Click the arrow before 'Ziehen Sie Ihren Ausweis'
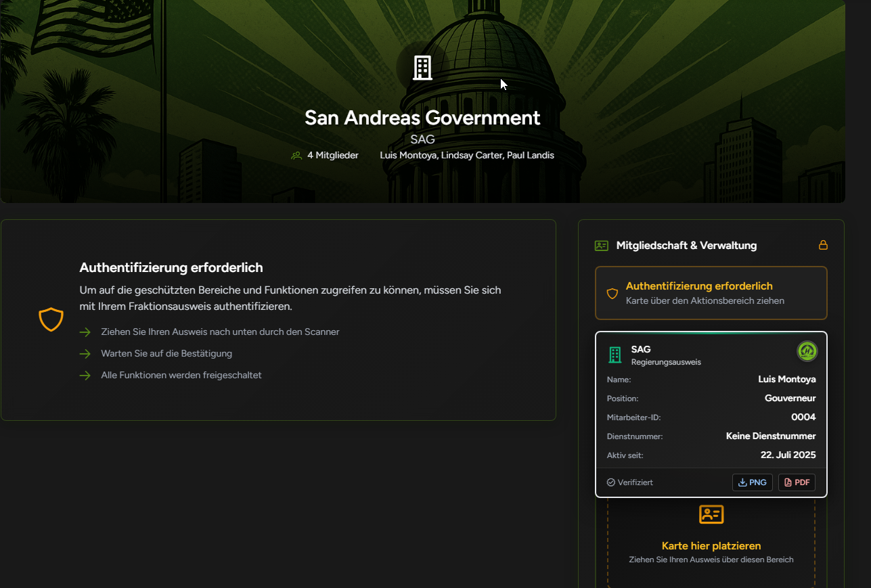This screenshot has width=871, height=588. (x=85, y=332)
